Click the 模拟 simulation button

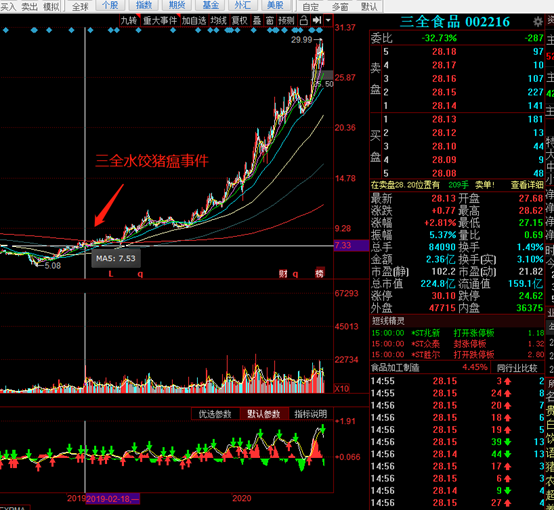click(51, 6)
